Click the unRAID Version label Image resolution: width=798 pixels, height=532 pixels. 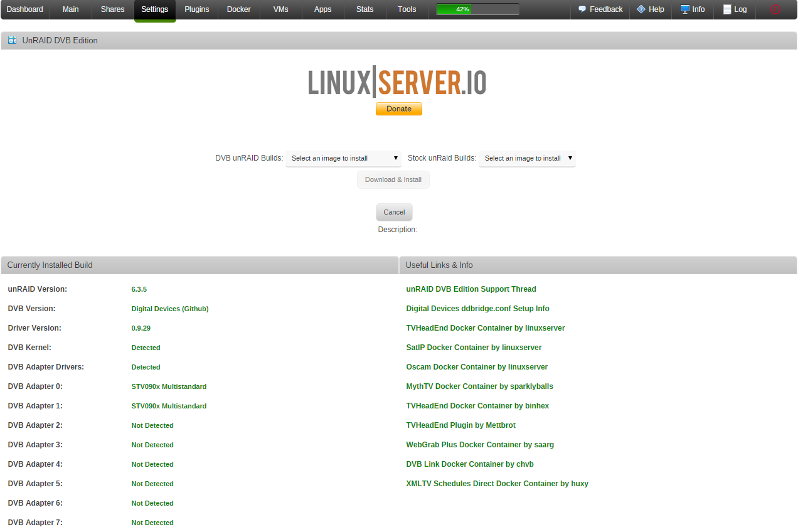click(38, 289)
